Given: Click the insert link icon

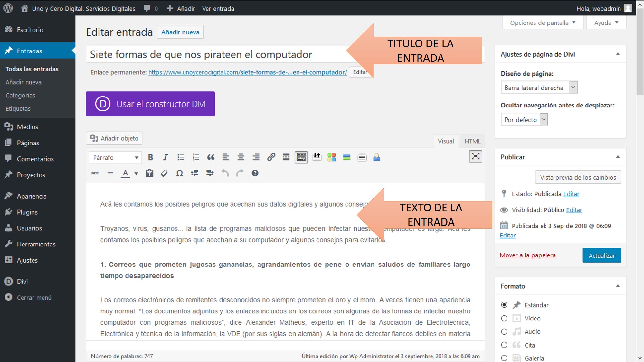Looking at the screenshot, I should pos(271,157).
